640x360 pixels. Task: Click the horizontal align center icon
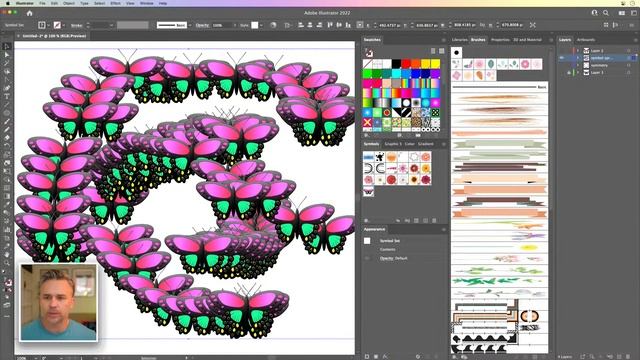tap(310, 25)
